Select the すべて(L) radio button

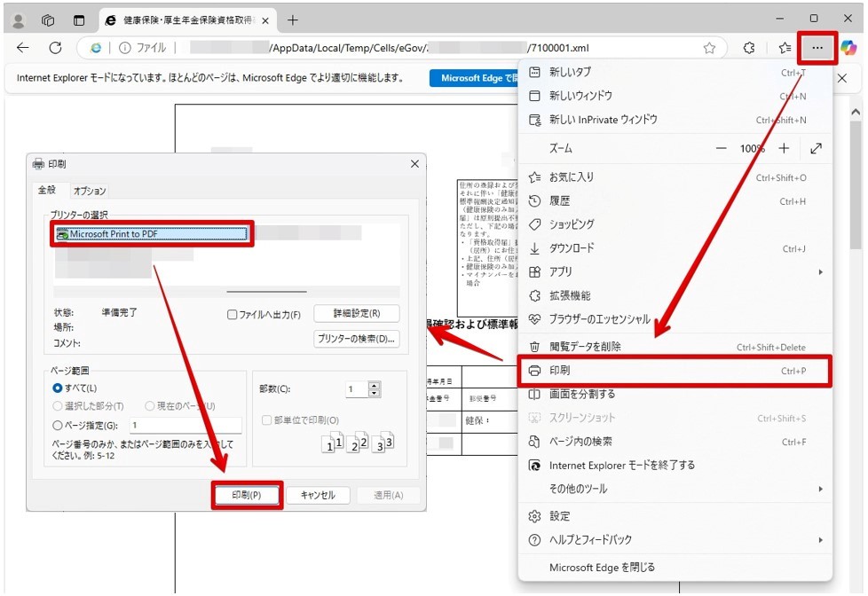coord(57,388)
